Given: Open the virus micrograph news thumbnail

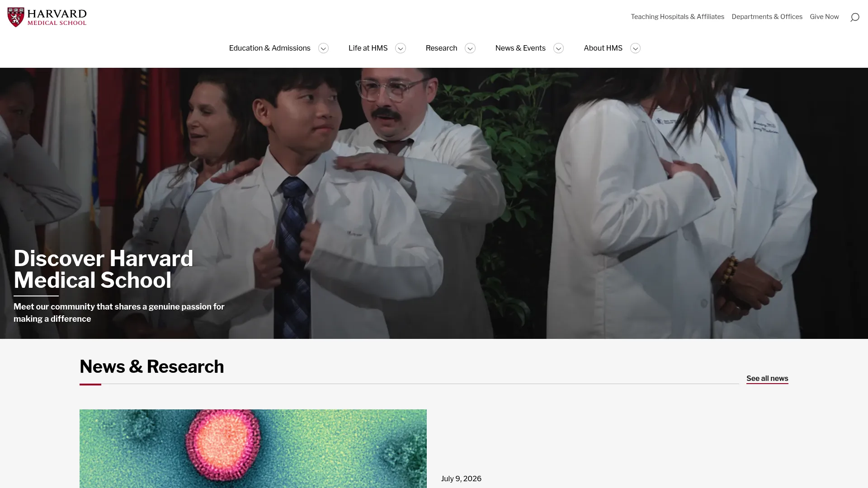Looking at the screenshot, I should [x=253, y=449].
